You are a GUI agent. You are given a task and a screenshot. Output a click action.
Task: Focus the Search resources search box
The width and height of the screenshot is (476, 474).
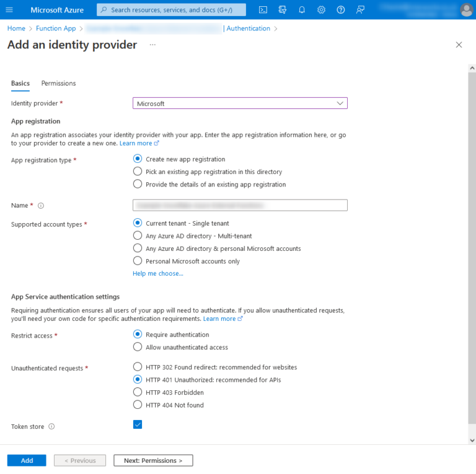coord(171,10)
